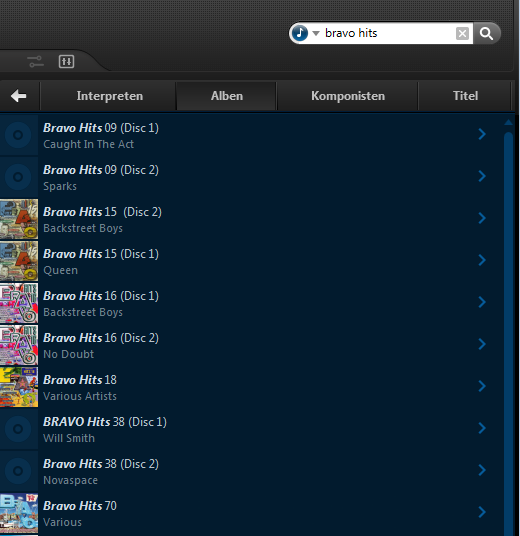This screenshot has height=536, width=520.
Task: Click artist text Various Artists
Action: tap(80, 396)
